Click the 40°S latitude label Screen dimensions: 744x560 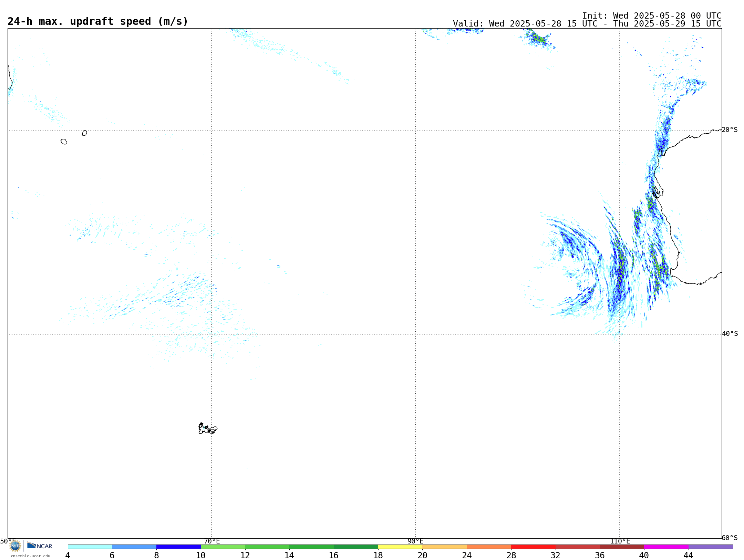click(x=730, y=334)
